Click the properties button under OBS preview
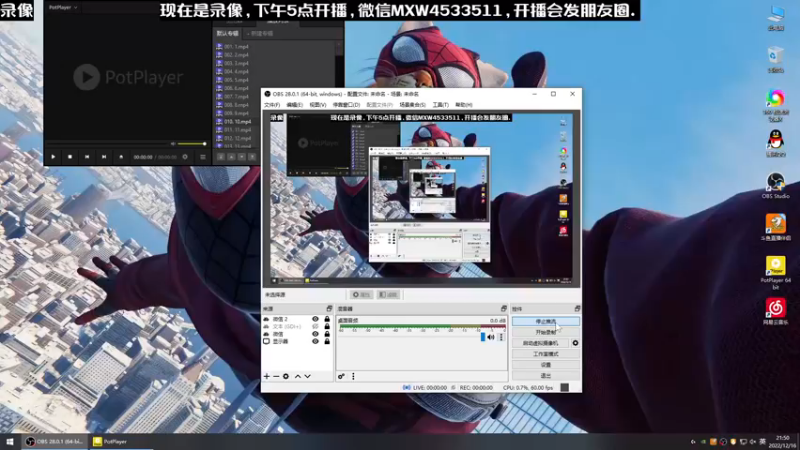 pyautogui.click(x=361, y=295)
